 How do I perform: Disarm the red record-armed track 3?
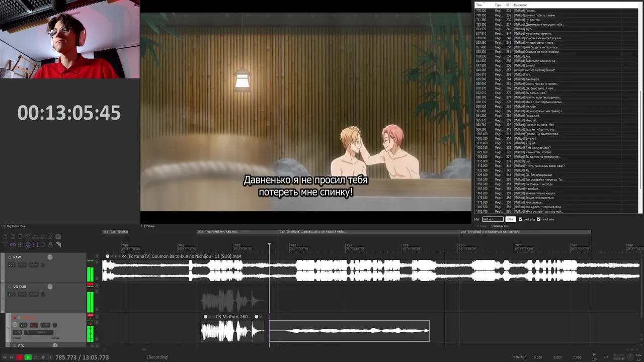[15, 318]
